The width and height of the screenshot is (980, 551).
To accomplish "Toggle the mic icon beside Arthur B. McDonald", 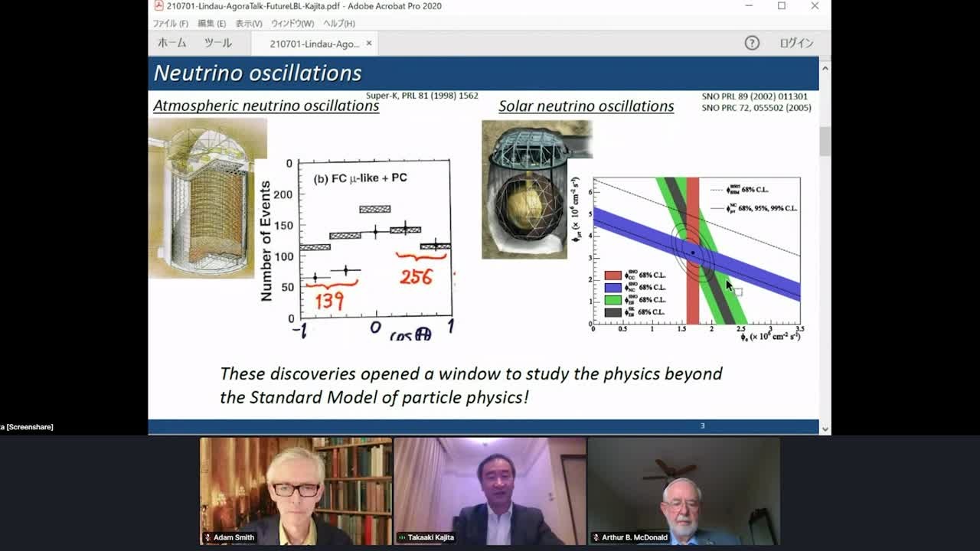I will pos(595,537).
